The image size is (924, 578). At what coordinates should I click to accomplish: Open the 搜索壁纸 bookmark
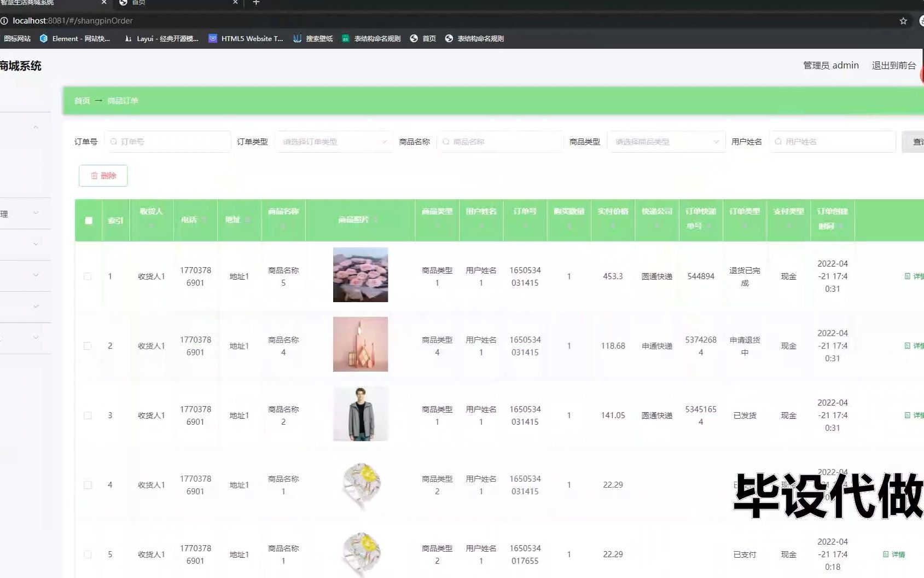coord(313,38)
